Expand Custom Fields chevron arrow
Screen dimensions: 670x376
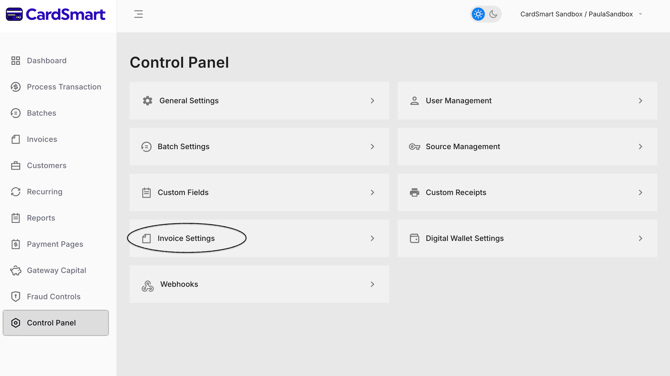point(372,193)
